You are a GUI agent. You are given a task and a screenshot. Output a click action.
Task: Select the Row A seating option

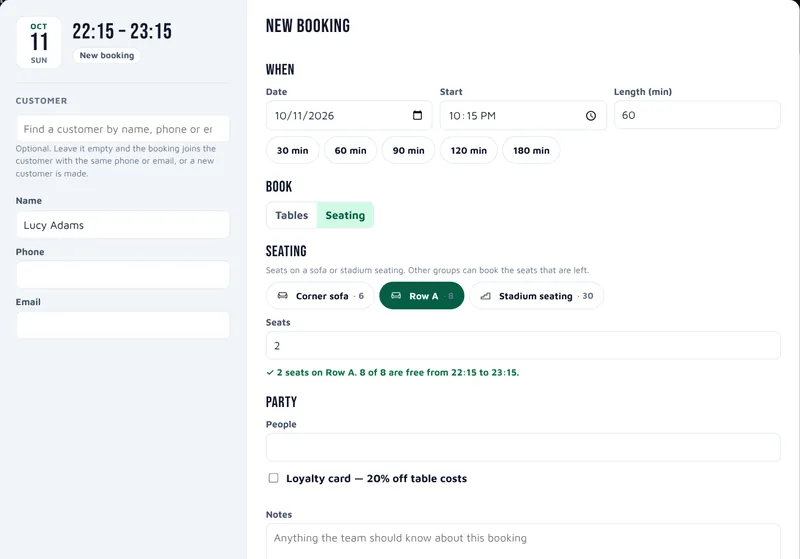click(422, 296)
